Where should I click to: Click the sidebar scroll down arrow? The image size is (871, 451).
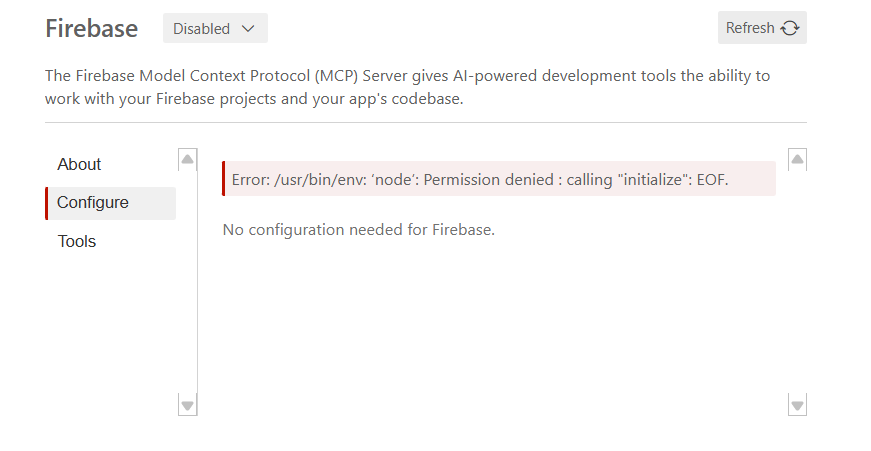click(x=187, y=404)
